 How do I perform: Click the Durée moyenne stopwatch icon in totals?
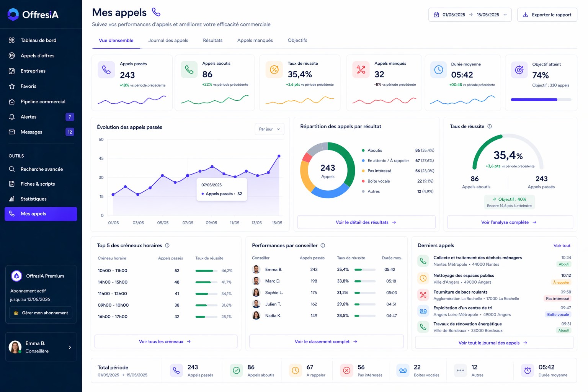click(x=528, y=370)
